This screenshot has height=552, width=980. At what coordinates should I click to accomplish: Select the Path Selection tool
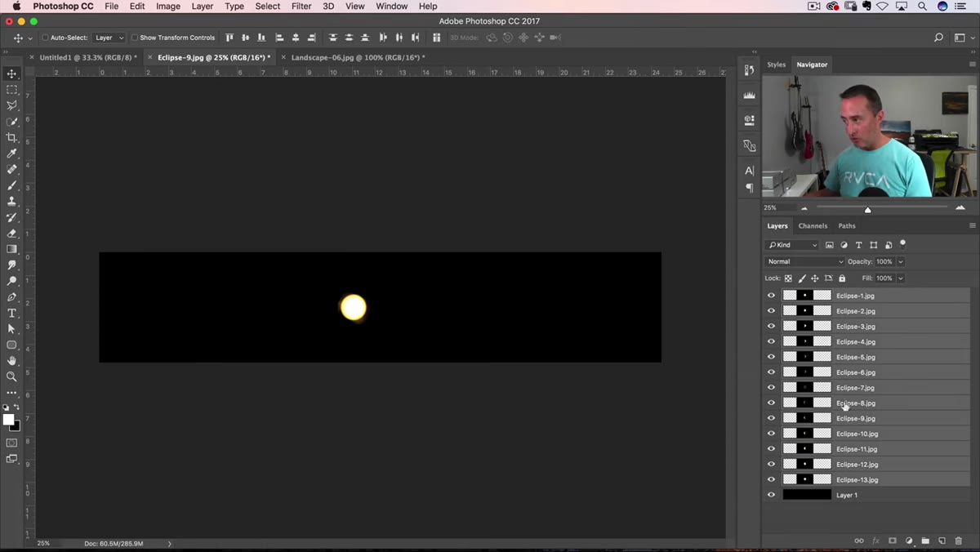click(11, 329)
